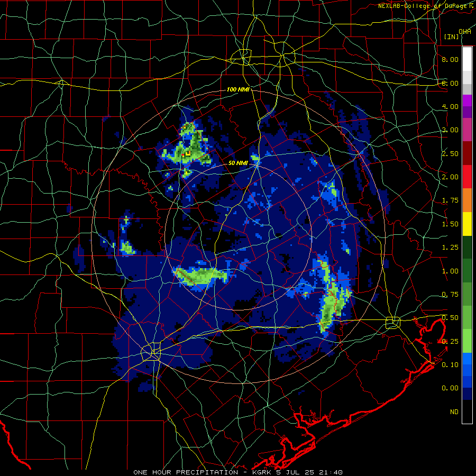Screen dimensions: 476x476
Task: Select the 0.75 legend value
Action: click(x=450, y=295)
